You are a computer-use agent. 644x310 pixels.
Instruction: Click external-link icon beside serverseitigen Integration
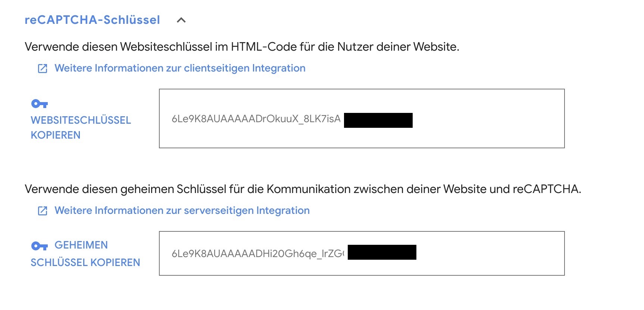coord(43,211)
